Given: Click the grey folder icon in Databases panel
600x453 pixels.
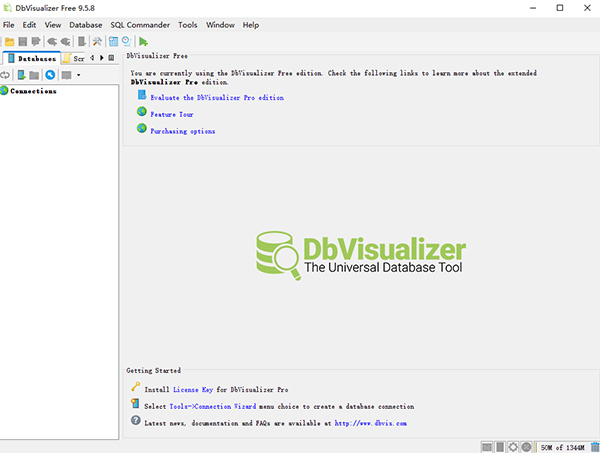Looking at the screenshot, I should pyautogui.click(x=34, y=75).
